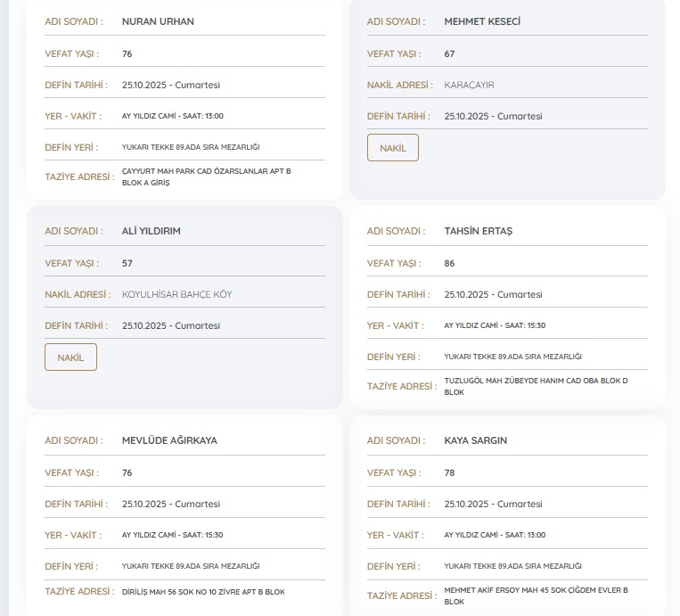Image resolution: width=680 pixels, height=616 pixels.
Task: Click the Mehmet Akif Ersoy Mah address
Action: pyautogui.click(x=536, y=595)
